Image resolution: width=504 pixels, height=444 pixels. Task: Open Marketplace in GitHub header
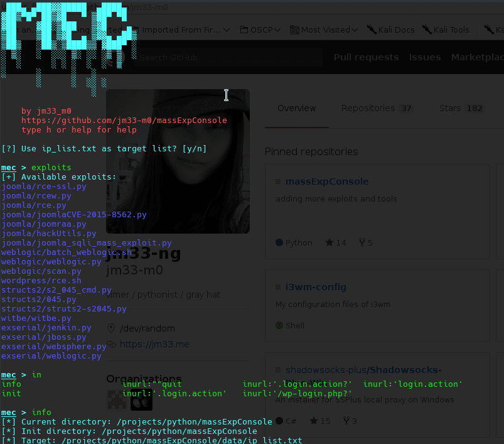(x=477, y=57)
